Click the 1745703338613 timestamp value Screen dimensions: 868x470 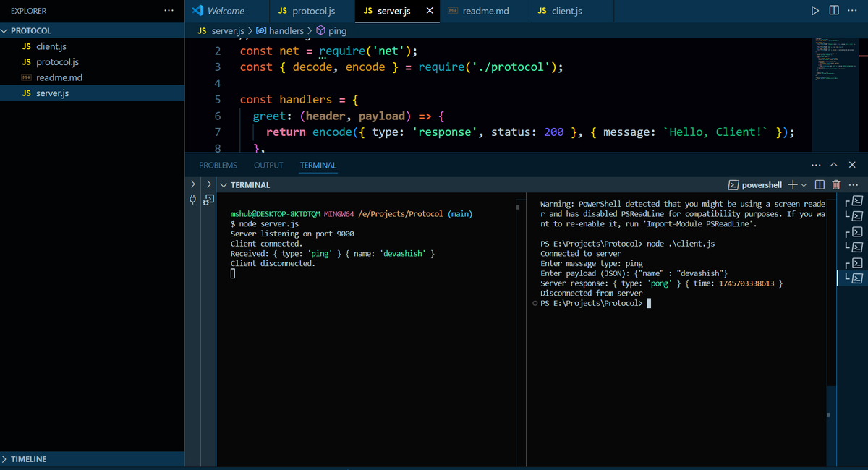tap(746, 283)
